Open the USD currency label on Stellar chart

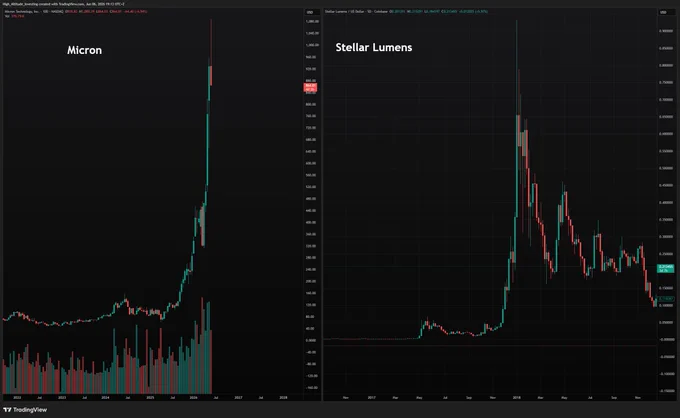663,12
